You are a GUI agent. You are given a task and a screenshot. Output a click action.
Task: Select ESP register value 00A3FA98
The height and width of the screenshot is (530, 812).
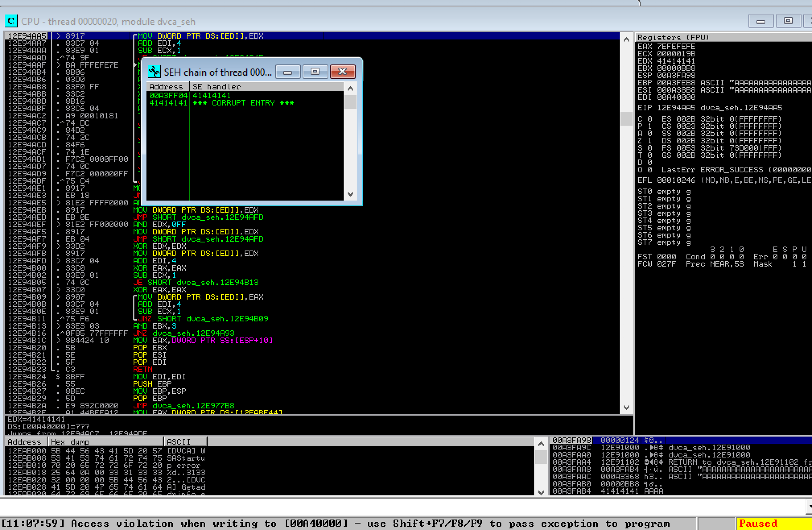(676, 75)
